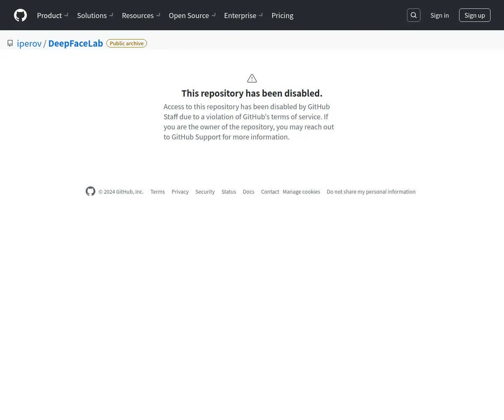Expand the Enterprise menu
Image resolution: width=504 pixels, height=420 pixels.
tap(244, 15)
